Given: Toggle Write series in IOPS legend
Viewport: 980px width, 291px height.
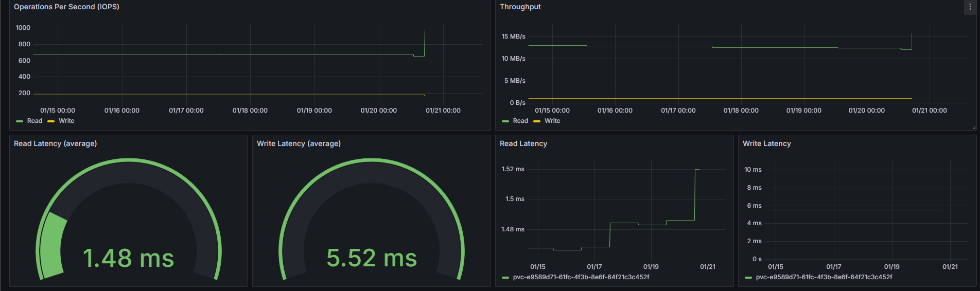Looking at the screenshot, I should (66, 121).
